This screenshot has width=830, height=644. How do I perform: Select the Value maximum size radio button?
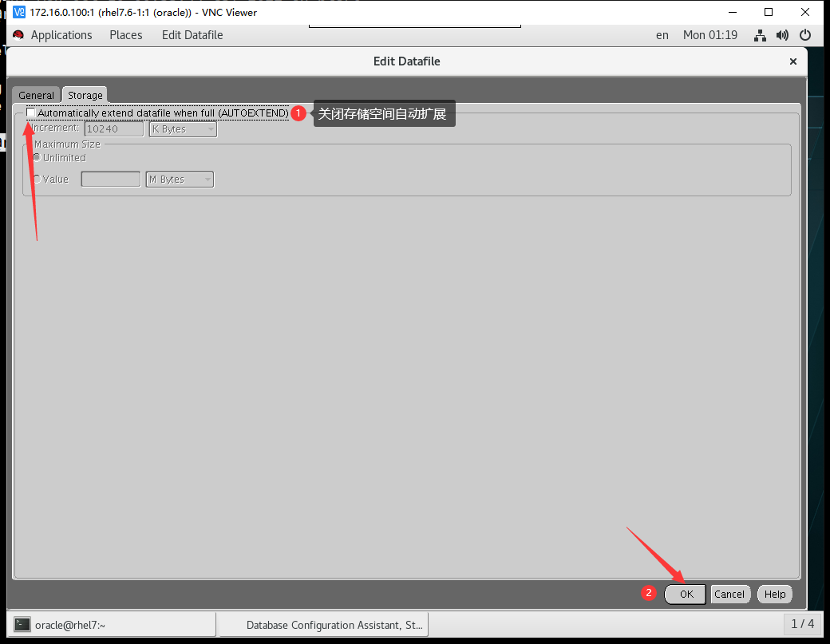point(37,180)
